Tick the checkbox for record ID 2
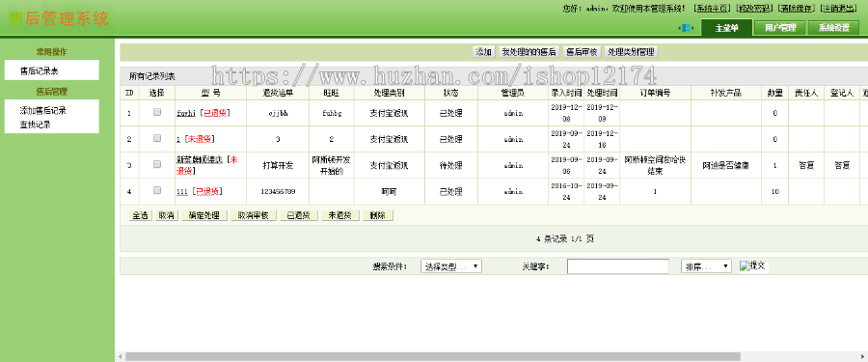Viewport: 868px width, 362px height. (x=157, y=138)
